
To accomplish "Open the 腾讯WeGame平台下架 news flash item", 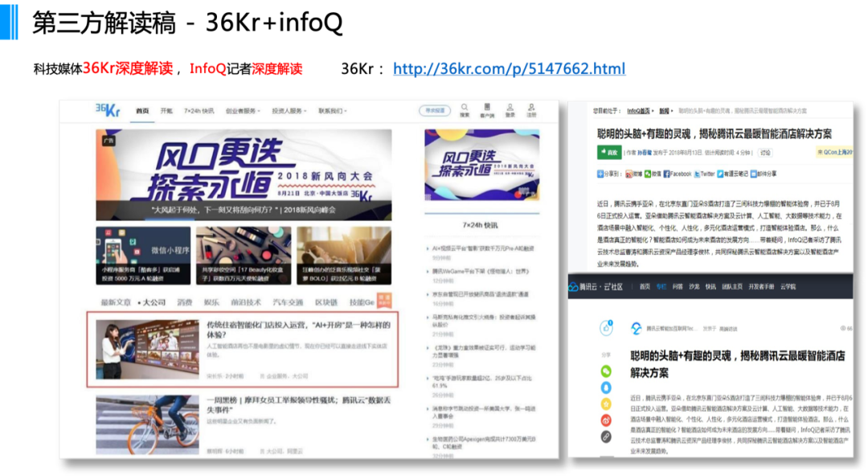I will tap(481, 272).
